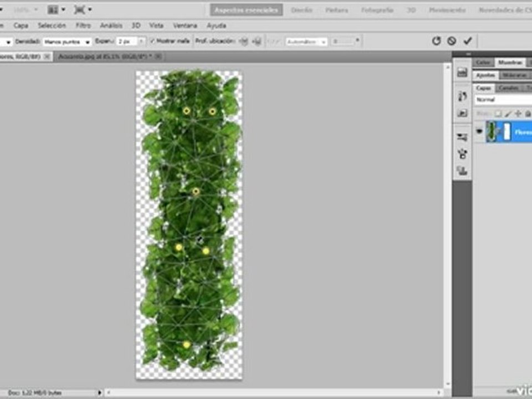532x399 pixels.
Task: Click the remove all pins reset icon
Action: point(436,41)
